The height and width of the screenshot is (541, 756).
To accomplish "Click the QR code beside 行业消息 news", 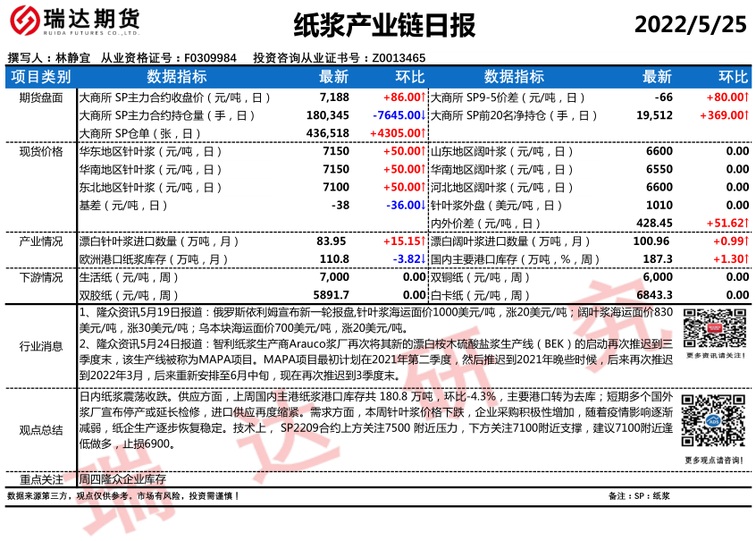I will click(x=713, y=329).
